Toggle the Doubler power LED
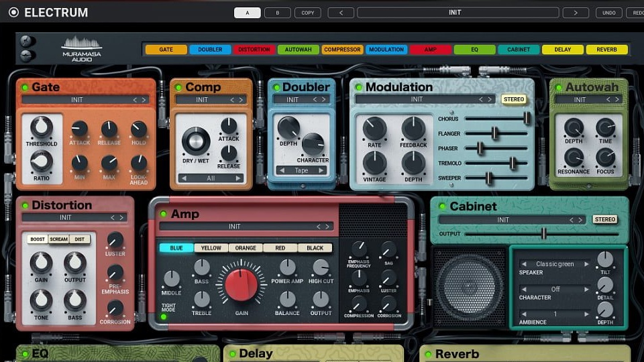Screen dimensions: 644x362 [x=276, y=87]
